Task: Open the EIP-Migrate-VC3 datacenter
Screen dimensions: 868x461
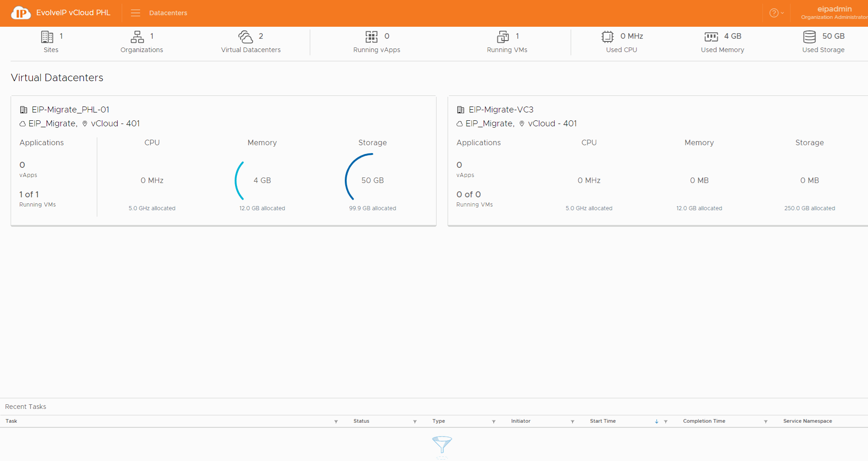Action: point(501,110)
